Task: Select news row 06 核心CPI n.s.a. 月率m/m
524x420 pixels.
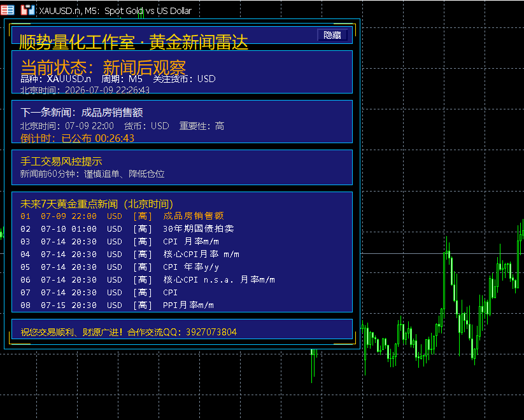Action: coord(148,279)
